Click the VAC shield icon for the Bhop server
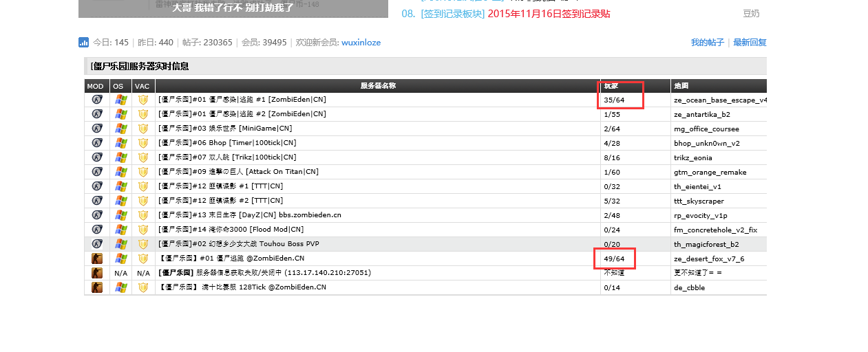Image resolution: width=868 pixels, height=352 pixels. [143, 143]
